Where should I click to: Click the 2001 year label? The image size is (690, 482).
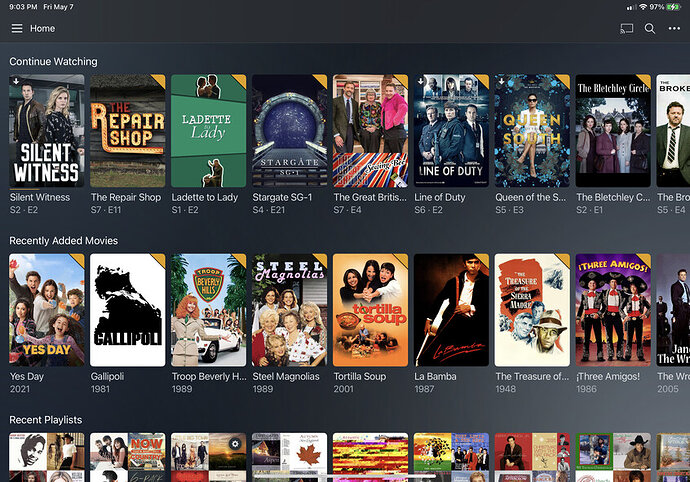point(344,389)
